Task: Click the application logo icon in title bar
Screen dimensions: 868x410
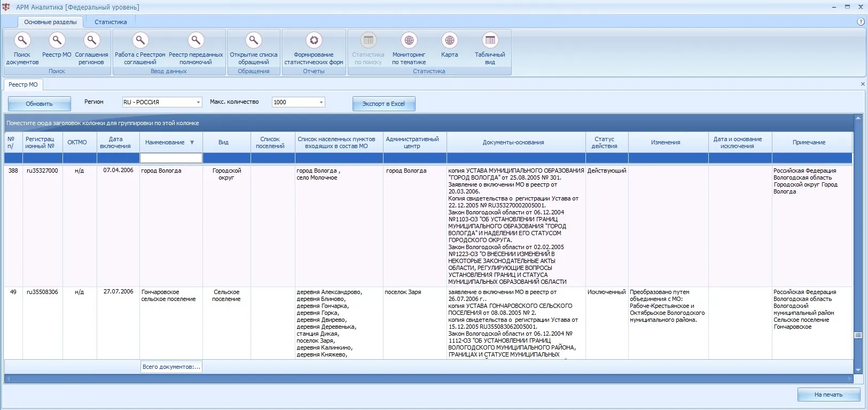Action: pyautogui.click(x=6, y=7)
